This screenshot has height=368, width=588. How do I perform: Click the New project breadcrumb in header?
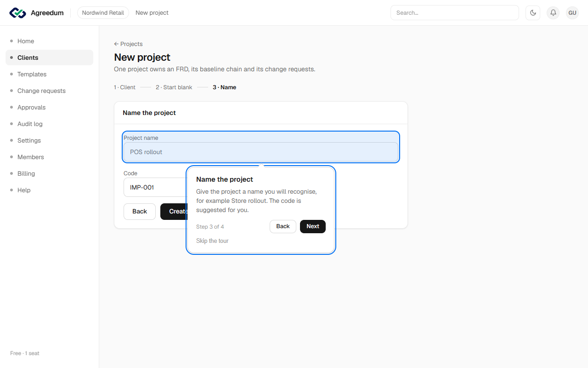[x=152, y=13]
